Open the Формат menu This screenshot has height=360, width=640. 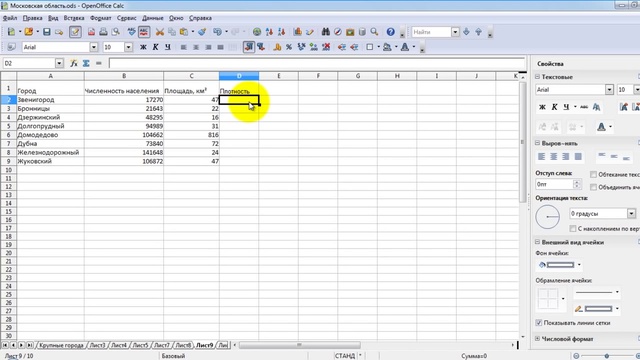click(100, 18)
